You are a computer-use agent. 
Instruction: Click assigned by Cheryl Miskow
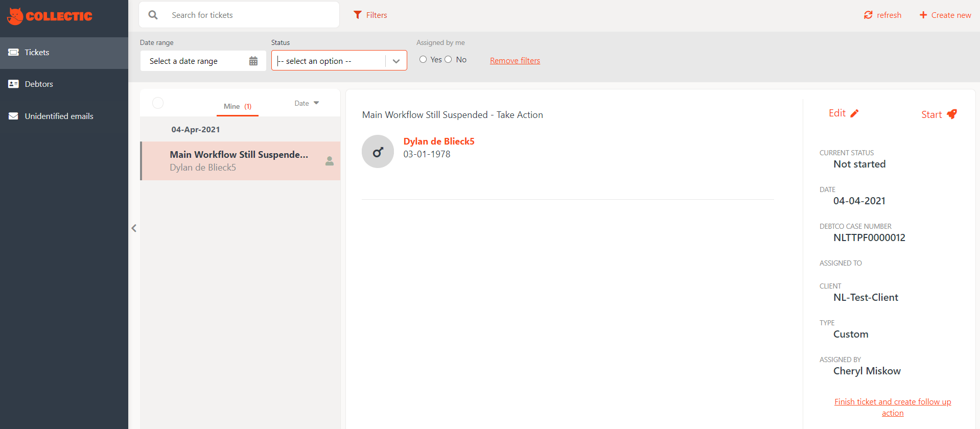tap(867, 371)
